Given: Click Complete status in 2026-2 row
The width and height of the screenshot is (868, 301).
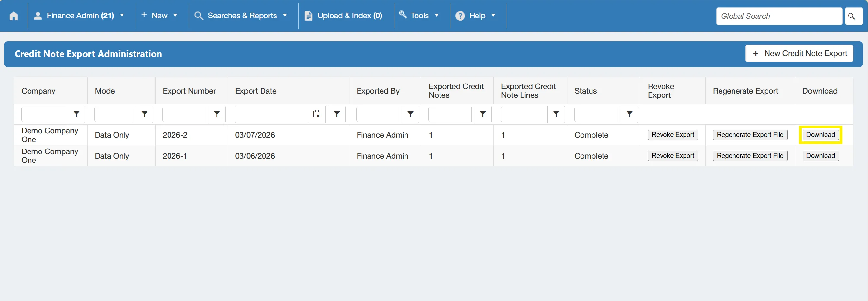Looking at the screenshot, I should click(591, 135).
